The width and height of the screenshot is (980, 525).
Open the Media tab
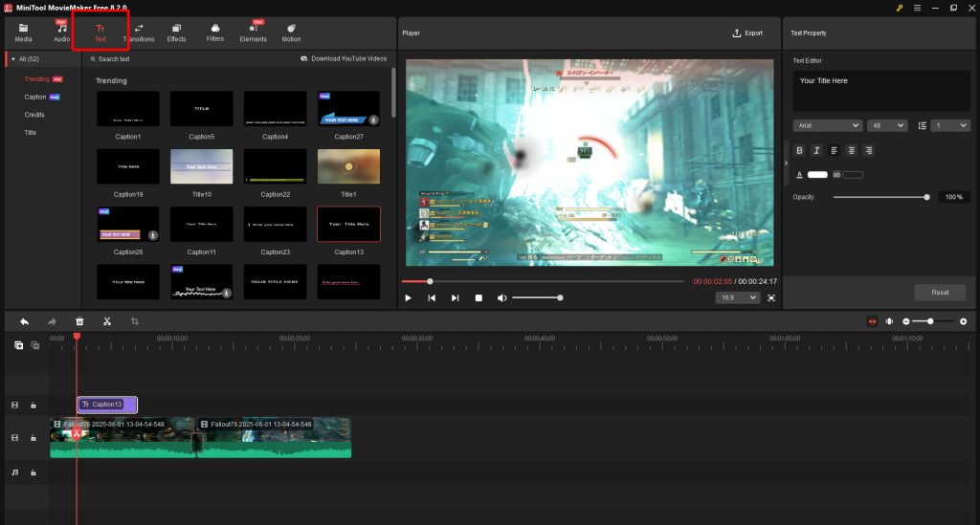click(23, 33)
